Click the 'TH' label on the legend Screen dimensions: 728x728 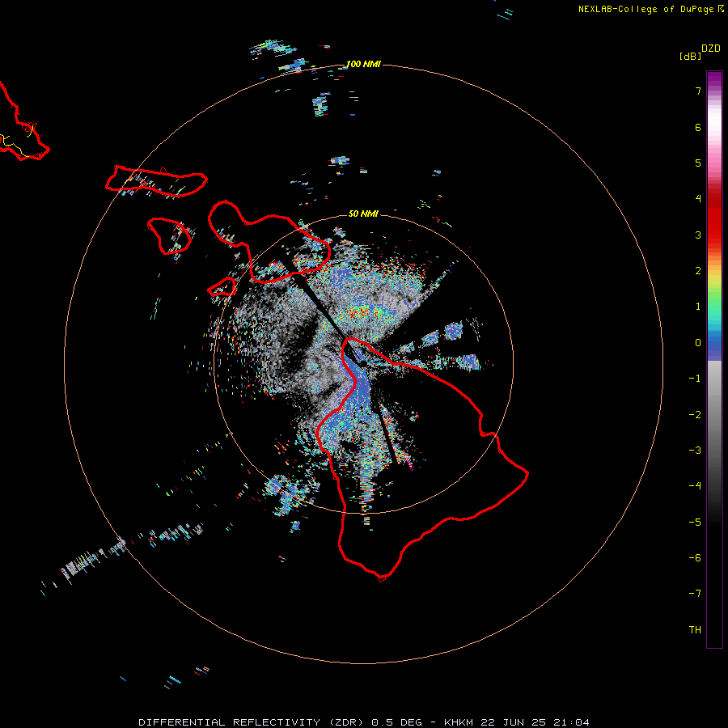click(x=695, y=630)
